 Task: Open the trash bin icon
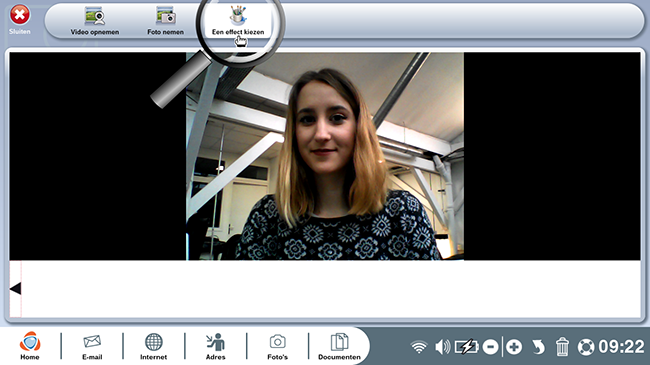(x=562, y=346)
